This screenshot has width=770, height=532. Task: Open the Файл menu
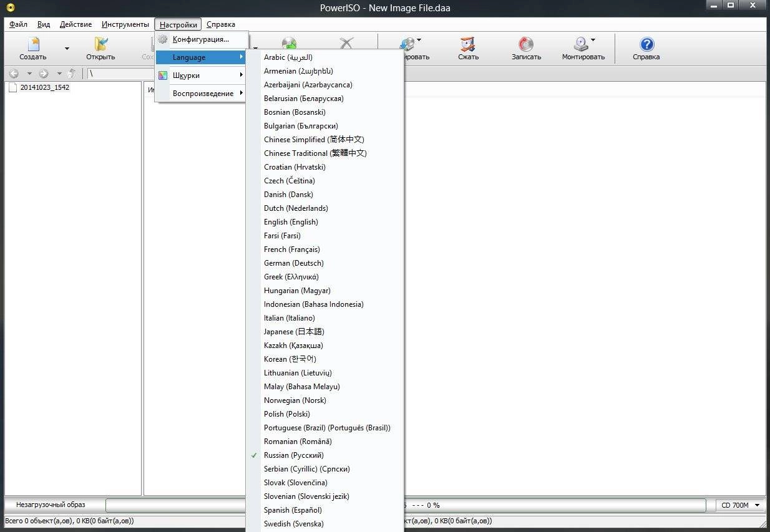click(x=18, y=24)
